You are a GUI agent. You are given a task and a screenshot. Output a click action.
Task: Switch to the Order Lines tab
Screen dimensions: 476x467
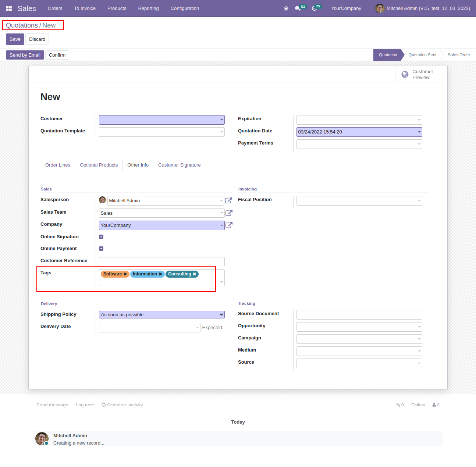coord(58,165)
